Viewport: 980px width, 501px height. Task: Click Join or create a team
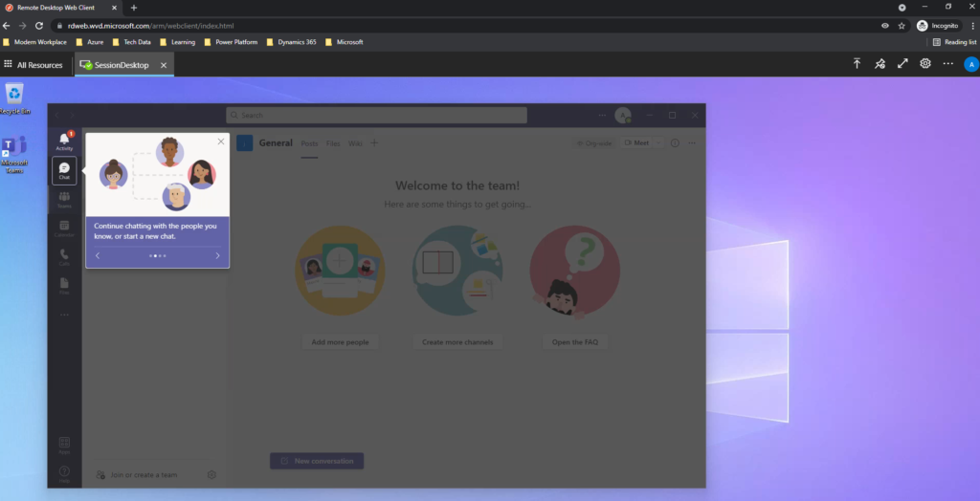[x=137, y=475]
